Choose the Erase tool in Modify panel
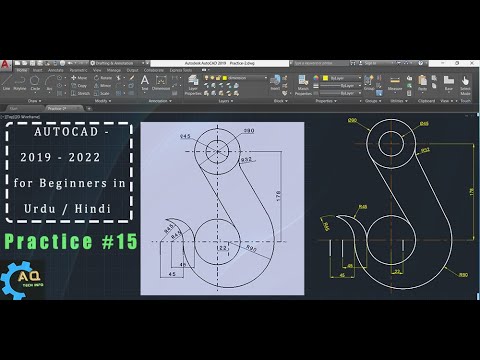This screenshot has height=360, width=480. (132, 78)
